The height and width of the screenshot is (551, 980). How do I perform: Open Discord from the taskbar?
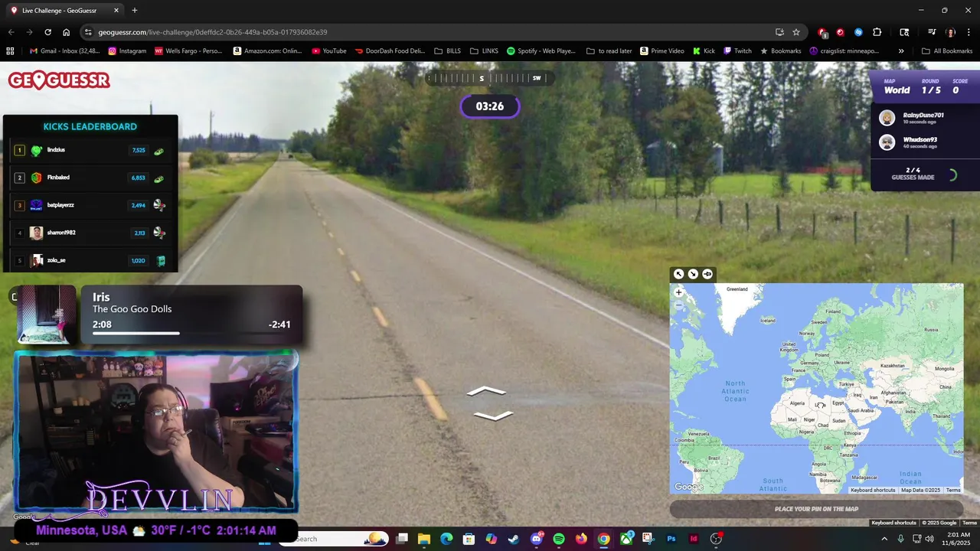tap(537, 539)
